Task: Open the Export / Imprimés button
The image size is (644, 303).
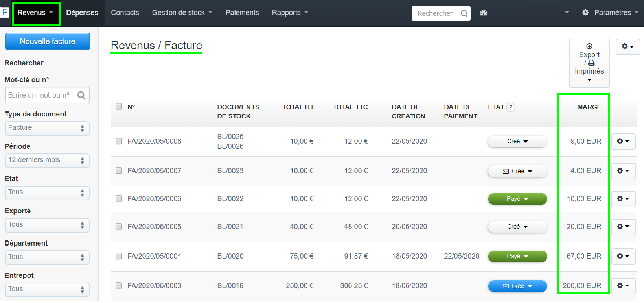Action: pos(589,63)
